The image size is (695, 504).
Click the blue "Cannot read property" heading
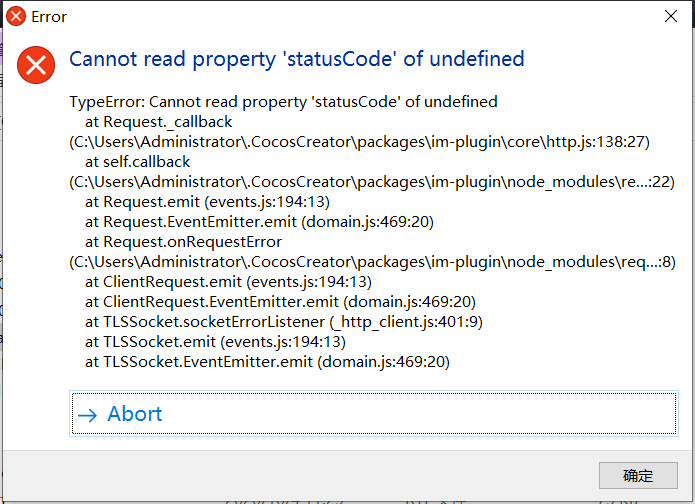297,59
